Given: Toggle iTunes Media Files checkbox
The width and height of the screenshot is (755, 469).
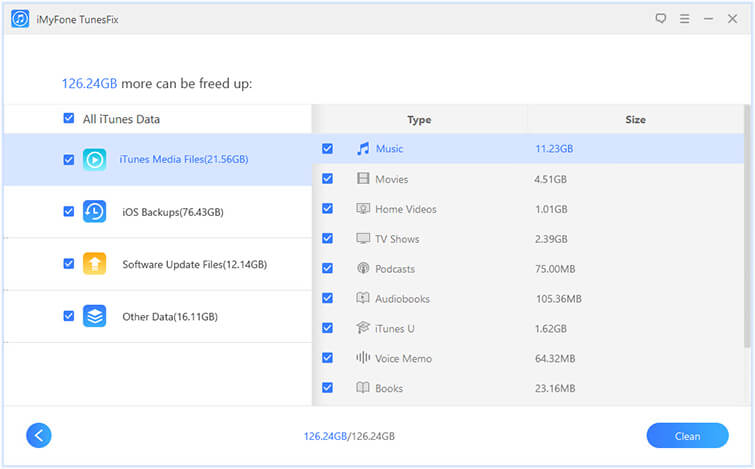Looking at the screenshot, I should click(69, 159).
